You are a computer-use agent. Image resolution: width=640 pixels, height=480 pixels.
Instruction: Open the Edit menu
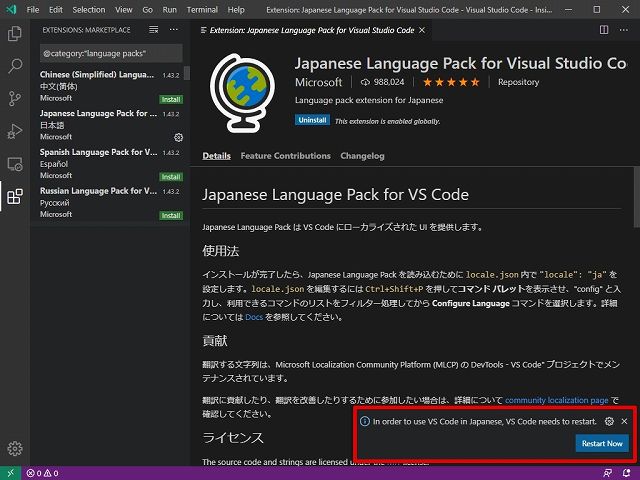56,9
